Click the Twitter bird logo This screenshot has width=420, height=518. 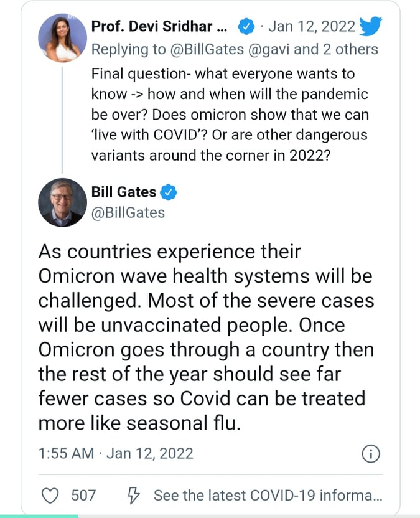click(x=370, y=26)
